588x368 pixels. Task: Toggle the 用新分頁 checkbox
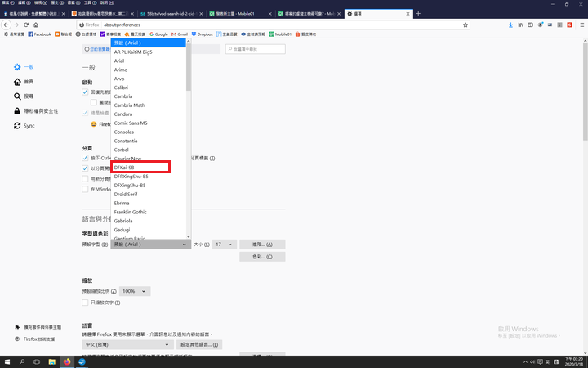pyautogui.click(x=85, y=179)
